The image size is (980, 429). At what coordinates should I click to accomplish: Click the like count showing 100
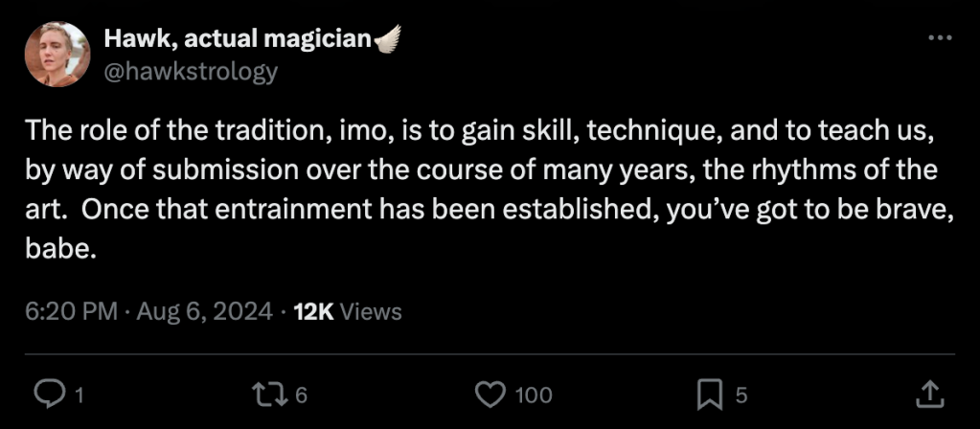click(533, 395)
